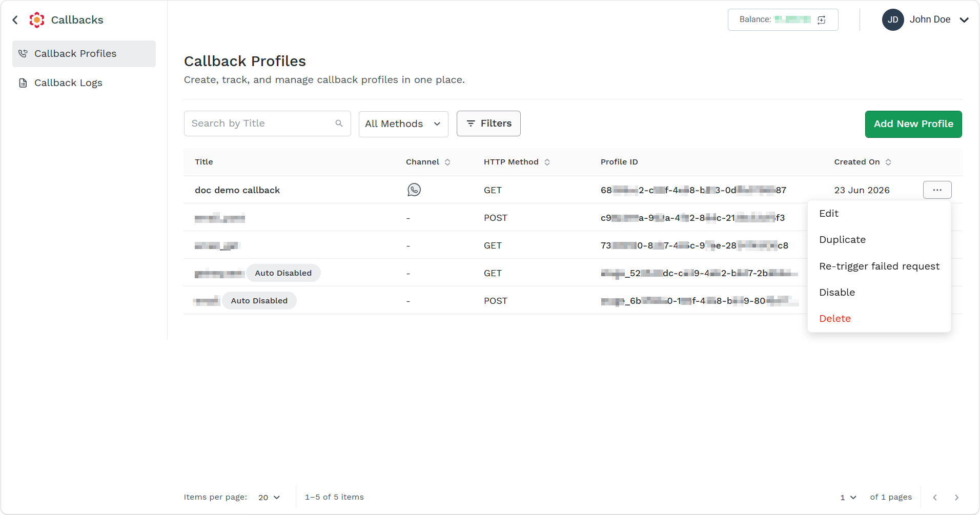Open the three-dots row actions button
Screen dimensions: 980x515
(937, 190)
